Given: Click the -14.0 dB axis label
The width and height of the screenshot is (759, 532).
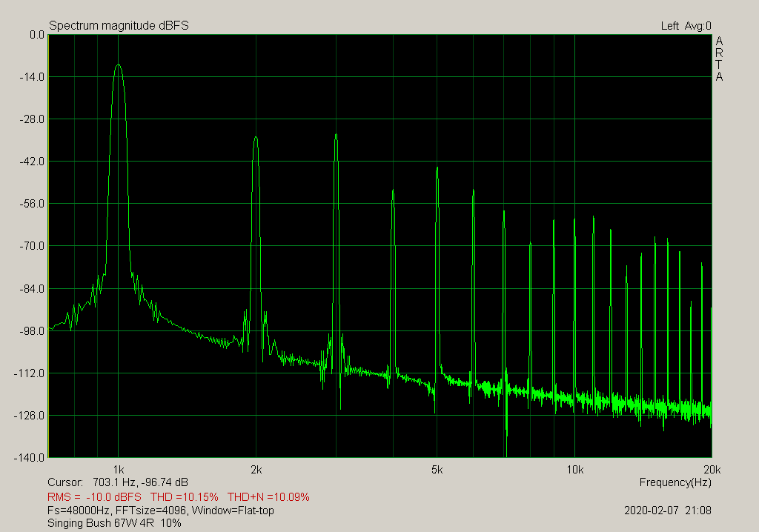Looking at the screenshot, I should (31, 77).
